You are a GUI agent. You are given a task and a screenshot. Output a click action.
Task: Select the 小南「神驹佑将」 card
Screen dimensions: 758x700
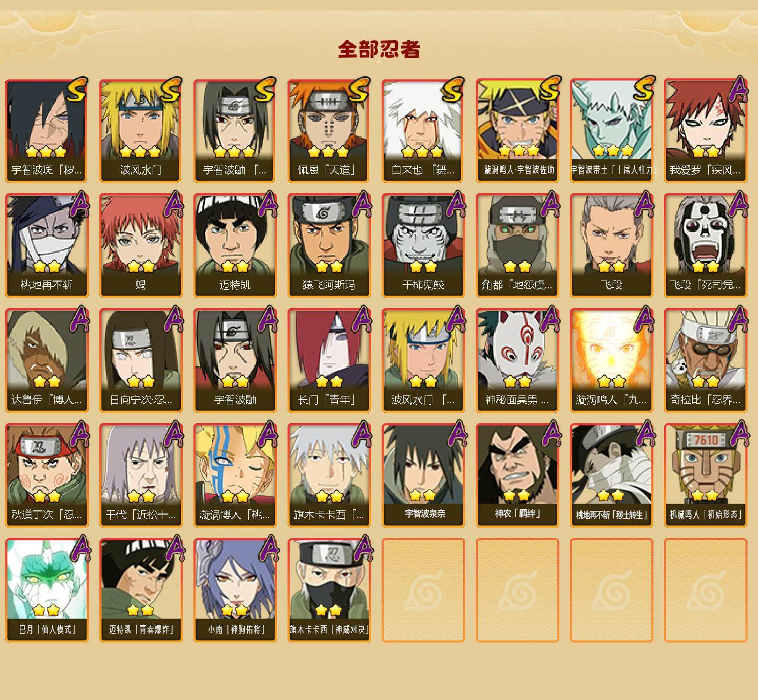[235, 590]
